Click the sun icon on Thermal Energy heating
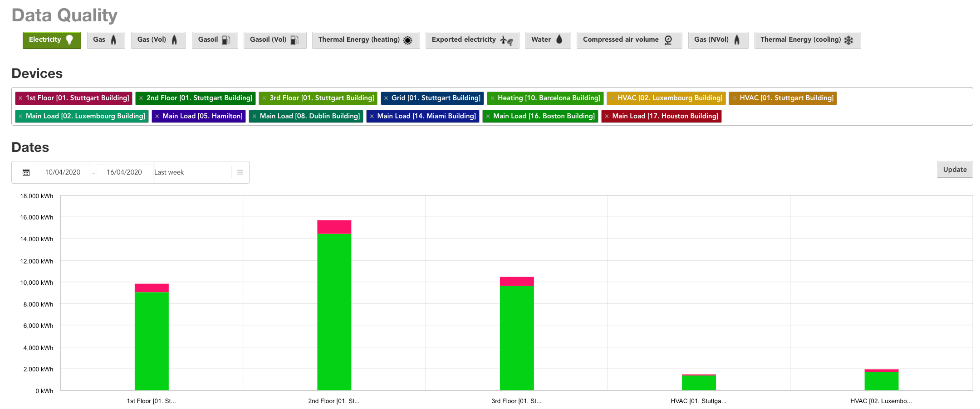The width and height of the screenshot is (980, 409). point(408,40)
